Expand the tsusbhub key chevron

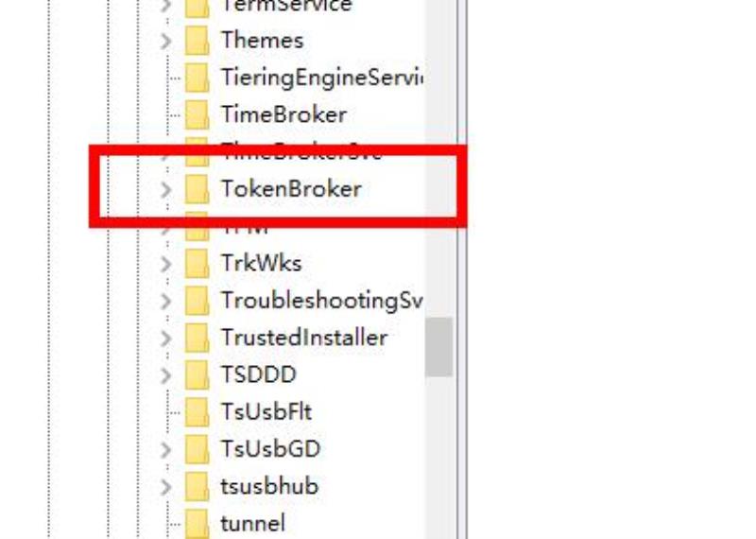[x=165, y=487]
